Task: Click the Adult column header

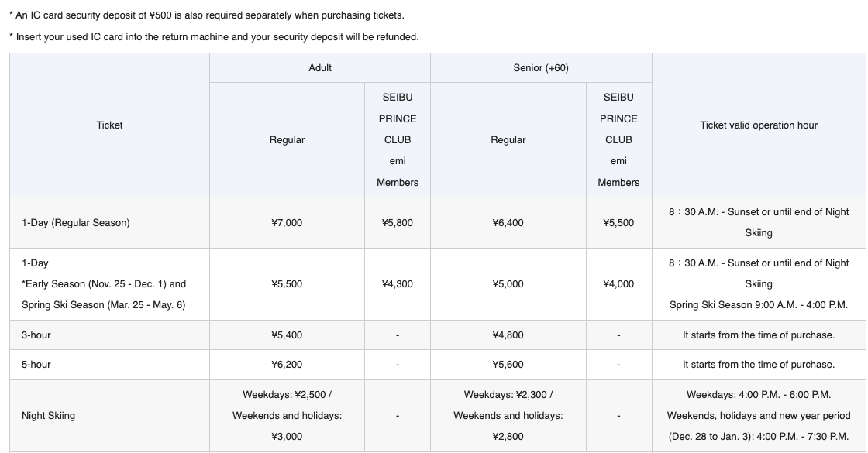Action: 320,68
